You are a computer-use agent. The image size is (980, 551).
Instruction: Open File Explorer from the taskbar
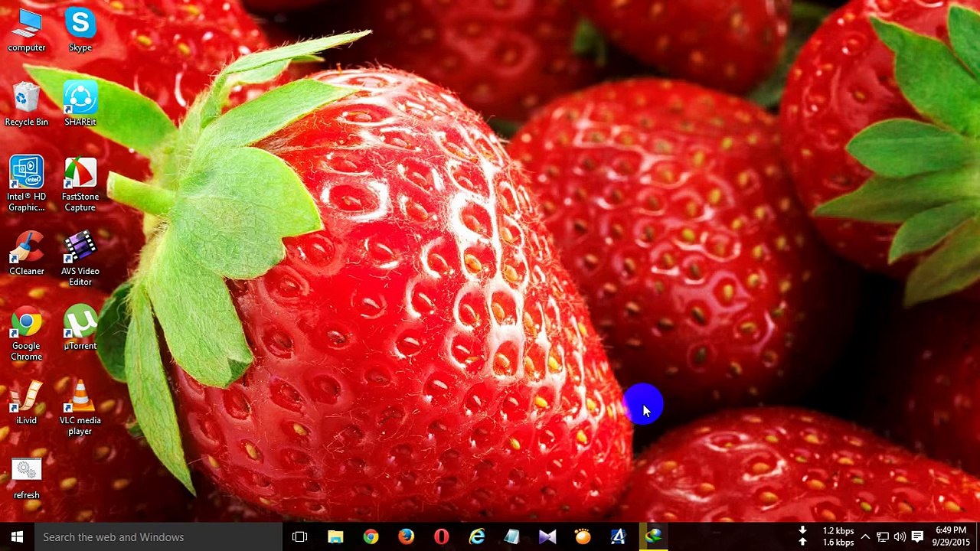tap(335, 536)
